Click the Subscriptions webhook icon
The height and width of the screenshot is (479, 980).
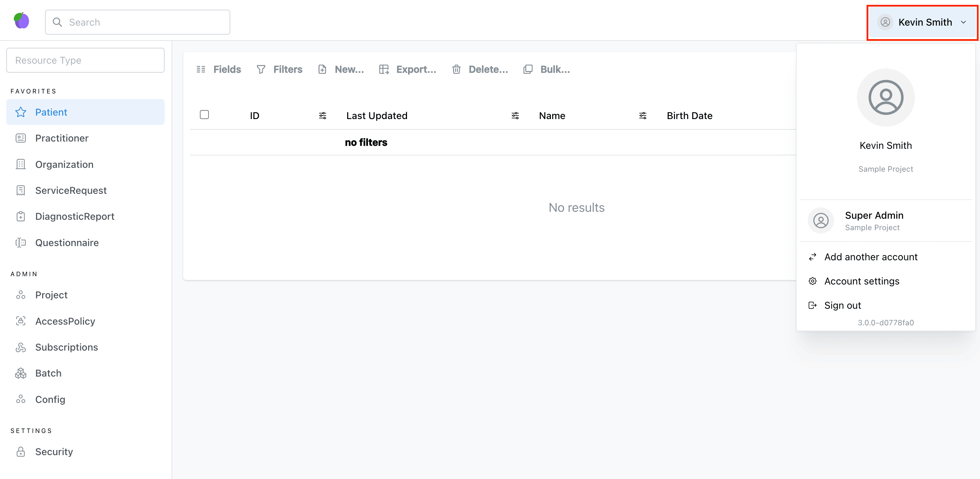(x=20, y=347)
